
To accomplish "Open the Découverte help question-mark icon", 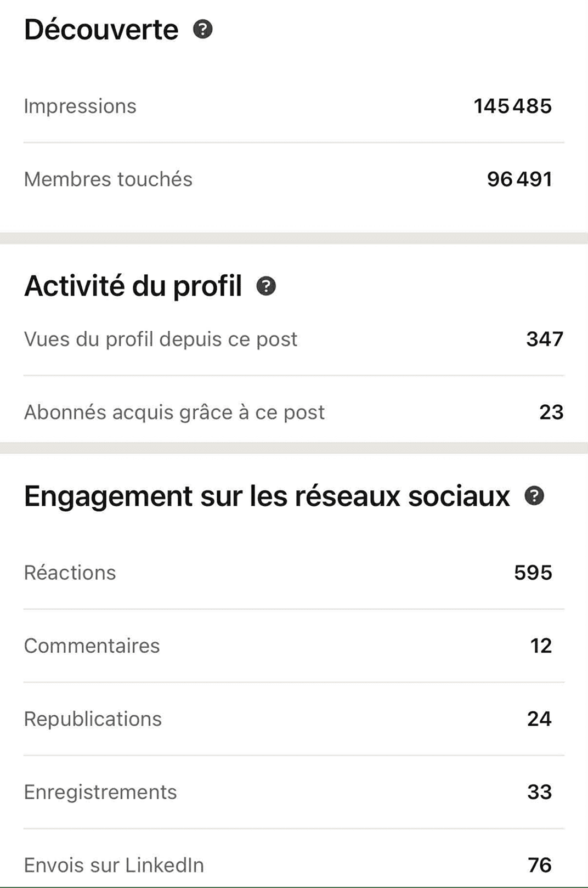I will click(x=202, y=29).
